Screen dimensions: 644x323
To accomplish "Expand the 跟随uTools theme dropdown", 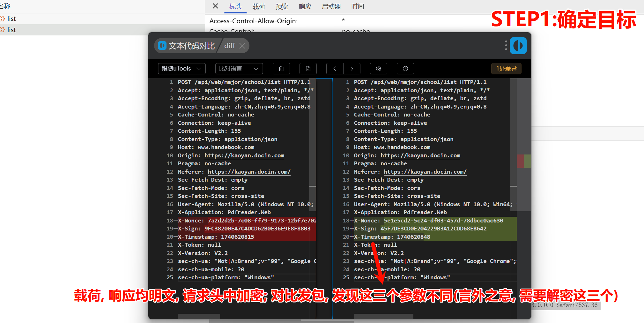I will point(181,69).
